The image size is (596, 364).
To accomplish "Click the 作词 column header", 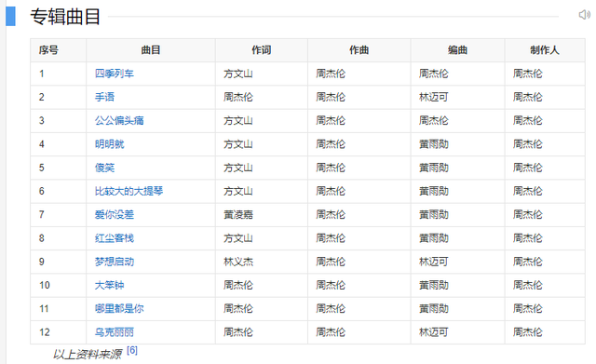I will point(262,49).
